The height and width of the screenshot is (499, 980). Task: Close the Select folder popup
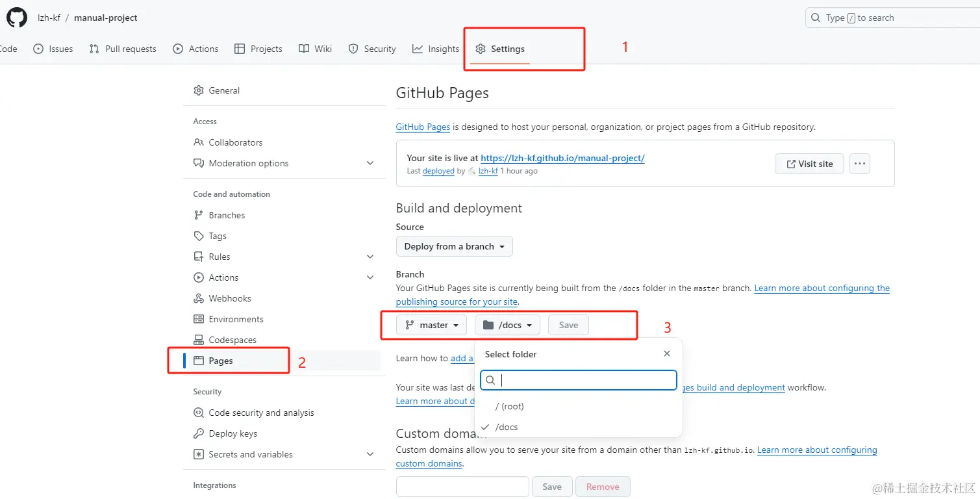click(x=666, y=354)
